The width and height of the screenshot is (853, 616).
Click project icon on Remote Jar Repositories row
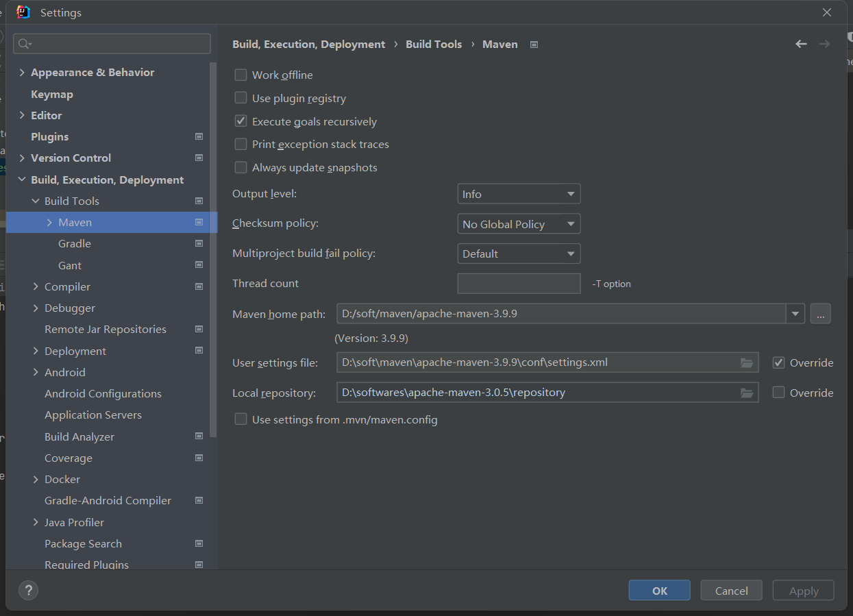[x=199, y=329]
